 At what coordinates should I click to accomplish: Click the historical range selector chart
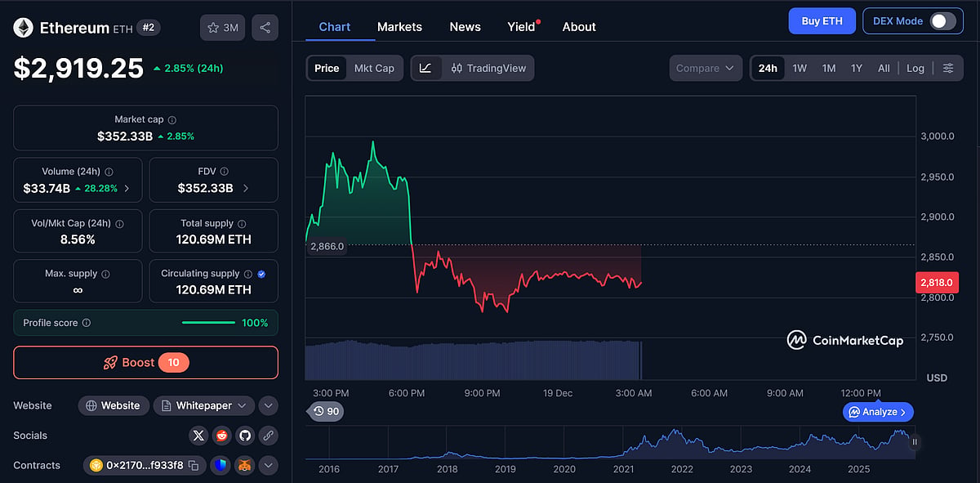click(608, 445)
